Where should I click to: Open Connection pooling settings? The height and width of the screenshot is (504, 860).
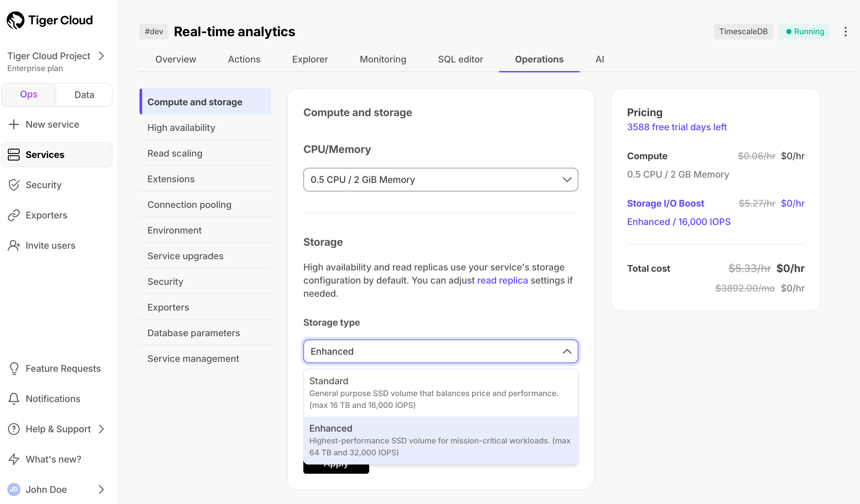point(205,204)
